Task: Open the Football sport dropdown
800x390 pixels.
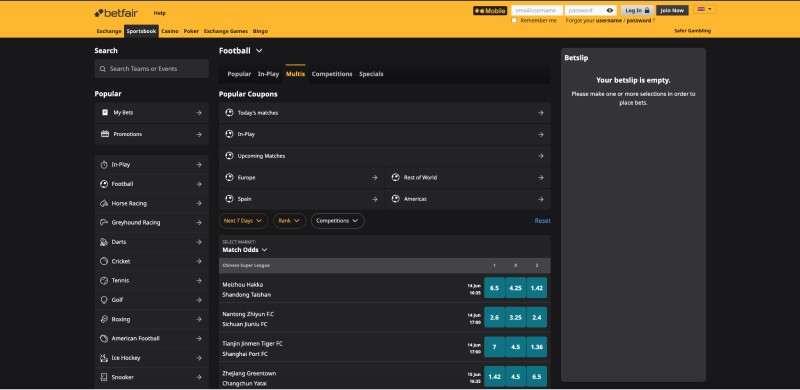Action: (x=240, y=51)
